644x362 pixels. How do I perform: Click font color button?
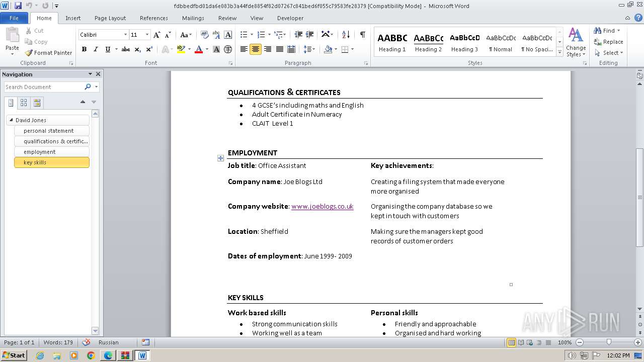coord(199,49)
